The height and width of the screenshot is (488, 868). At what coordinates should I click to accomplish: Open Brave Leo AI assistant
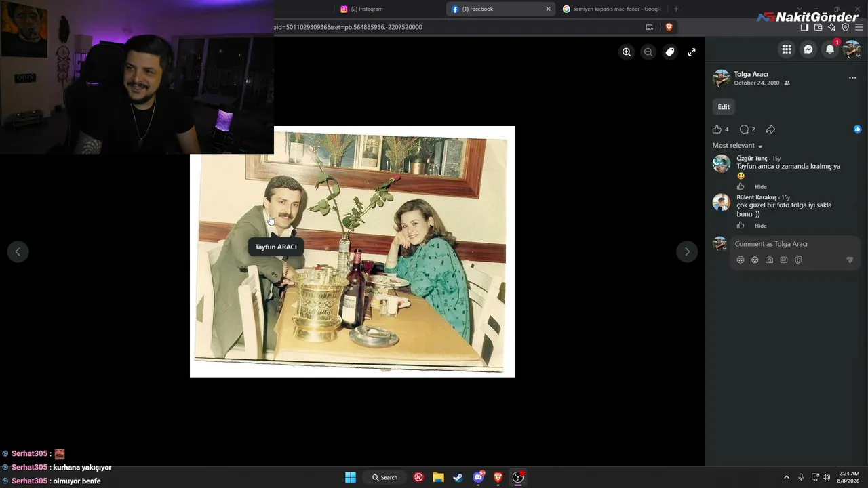831,27
